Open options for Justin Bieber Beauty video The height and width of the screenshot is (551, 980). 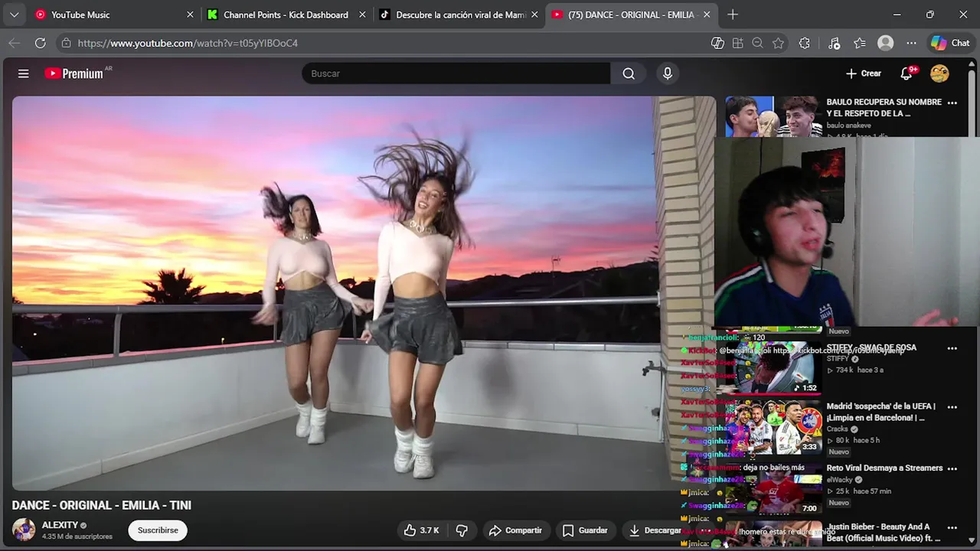pos(952,527)
